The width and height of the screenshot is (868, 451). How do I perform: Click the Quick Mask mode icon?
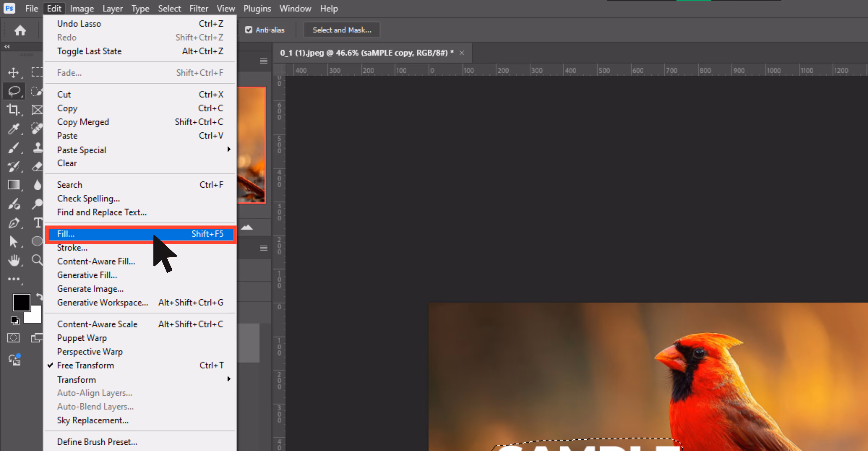click(x=13, y=338)
